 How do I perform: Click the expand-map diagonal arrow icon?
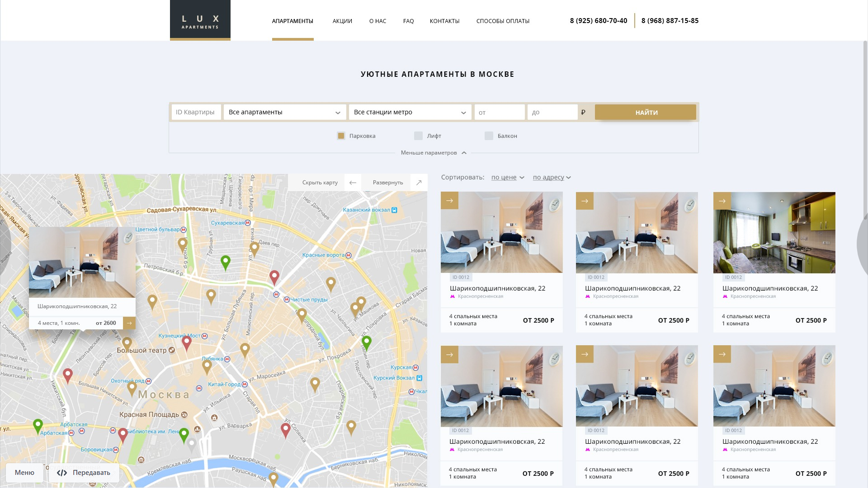pyautogui.click(x=419, y=183)
